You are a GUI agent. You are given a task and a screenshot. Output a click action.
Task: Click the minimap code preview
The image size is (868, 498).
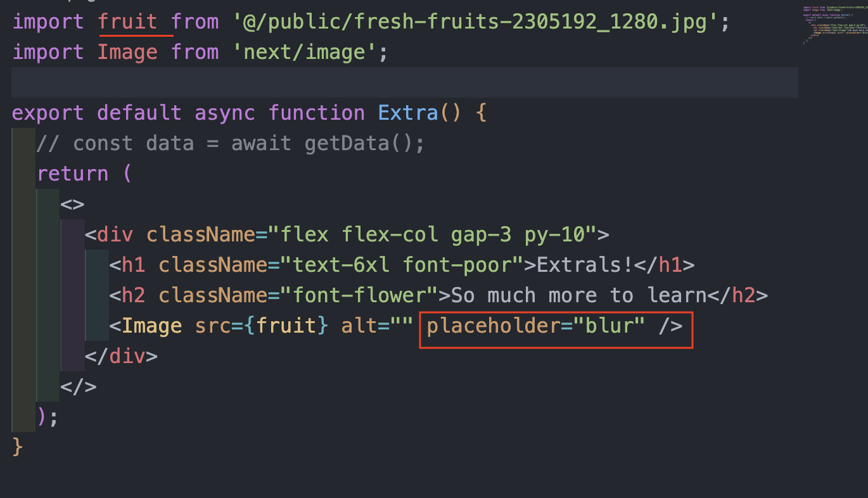point(834,25)
